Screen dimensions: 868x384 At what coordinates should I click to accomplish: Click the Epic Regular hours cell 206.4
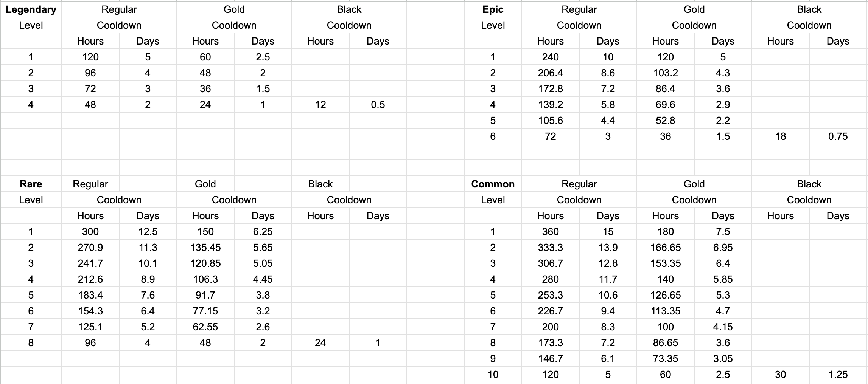(x=550, y=73)
